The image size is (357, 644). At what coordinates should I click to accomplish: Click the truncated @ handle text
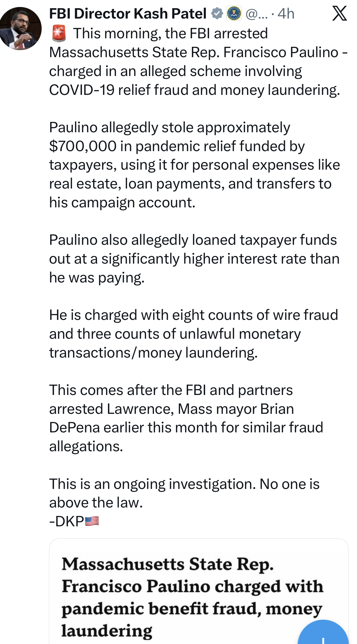257,14
